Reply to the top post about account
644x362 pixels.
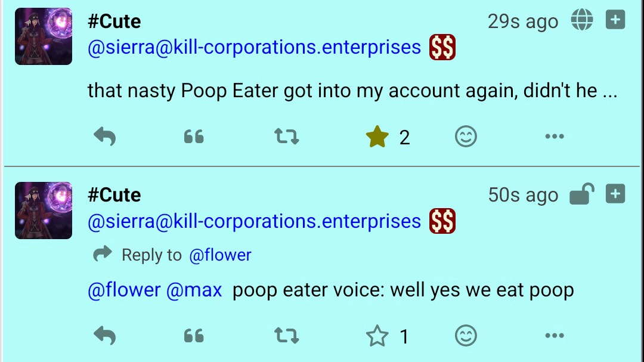coord(104,137)
